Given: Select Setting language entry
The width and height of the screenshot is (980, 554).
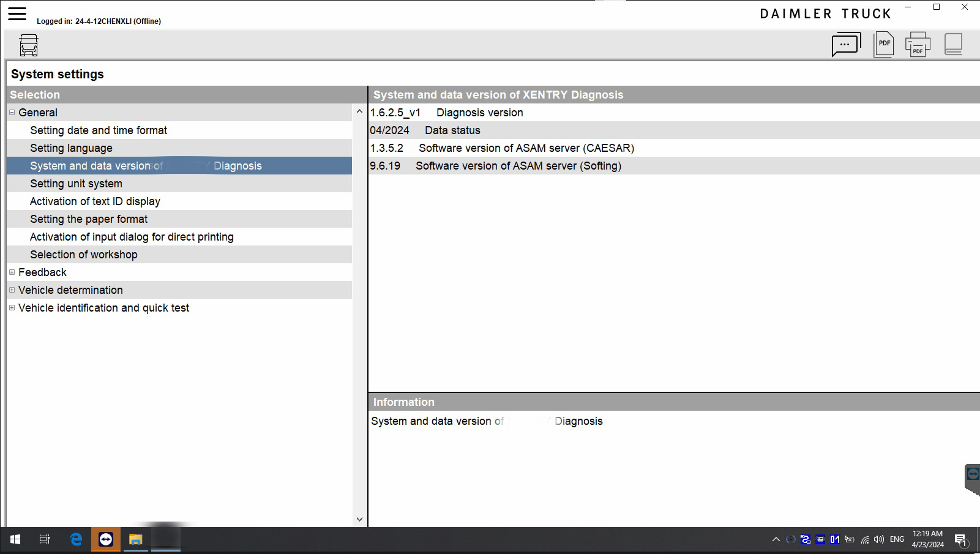Looking at the screenshot, I should pos(179,148).
